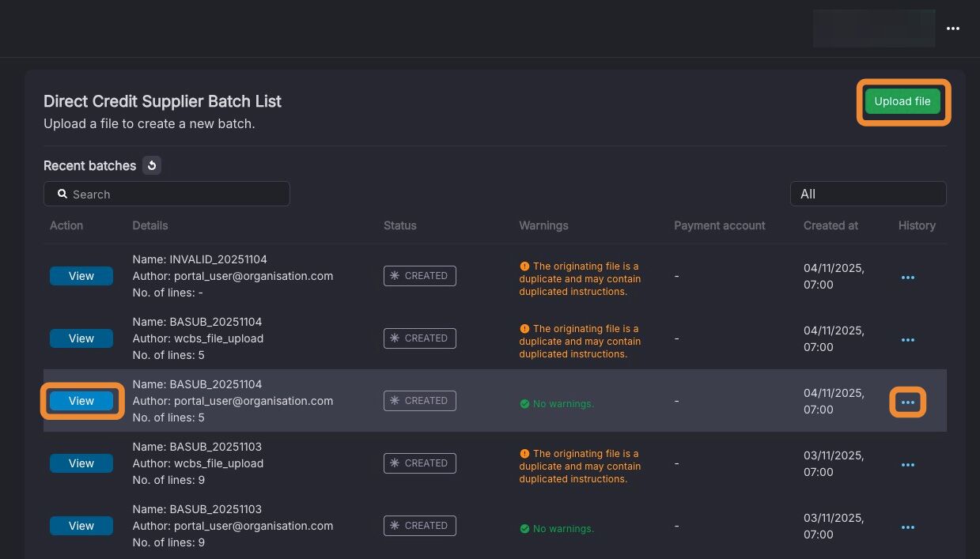Click duplicate warning text on BASUB_20251104 wcbs_file_upload row
This screenshot has height=559, width=980.
click(580, 342)
